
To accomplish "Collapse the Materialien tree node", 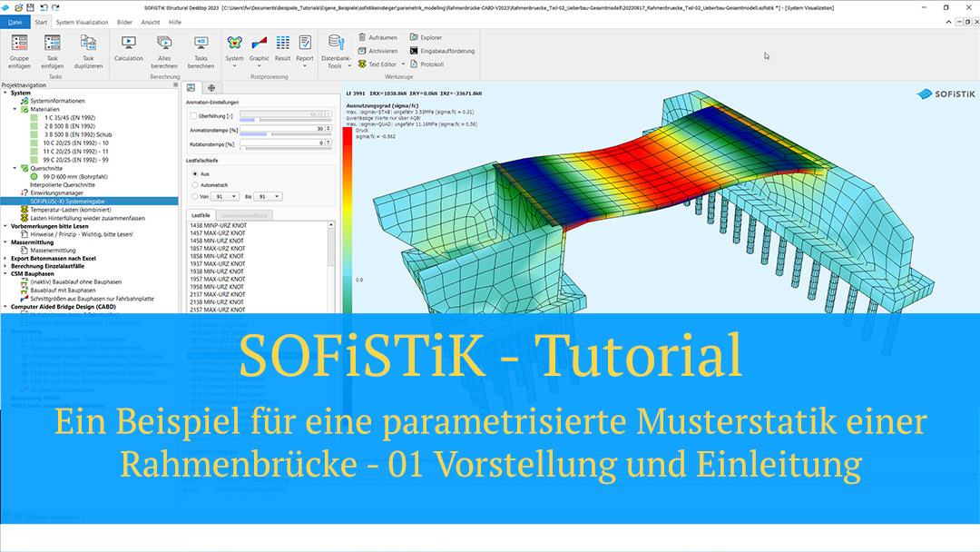I will click(15, 109).
